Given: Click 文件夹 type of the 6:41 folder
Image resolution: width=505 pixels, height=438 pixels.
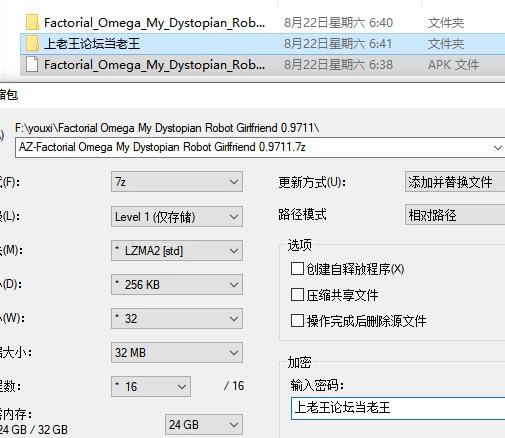Looking at the screenshot, I should pyautogui.click(x=446, y=44).
